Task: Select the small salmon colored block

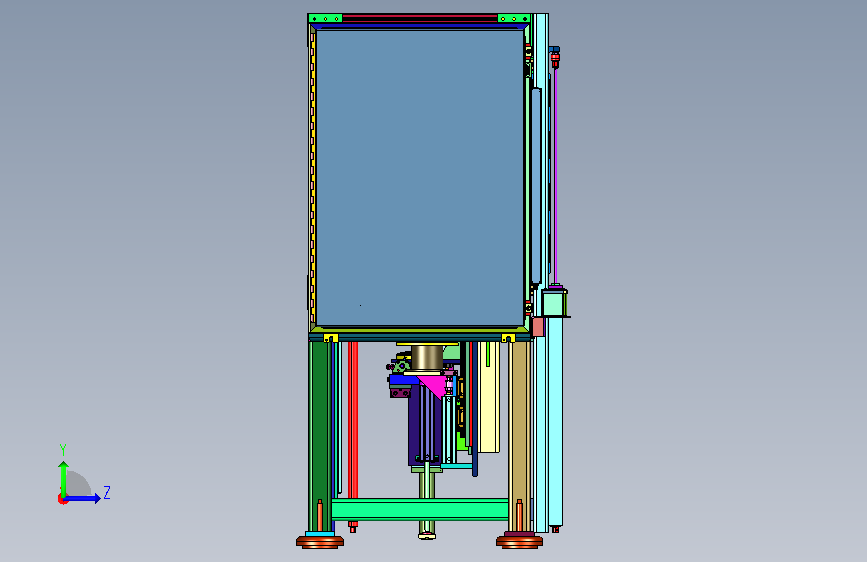Action: (537, 326)
